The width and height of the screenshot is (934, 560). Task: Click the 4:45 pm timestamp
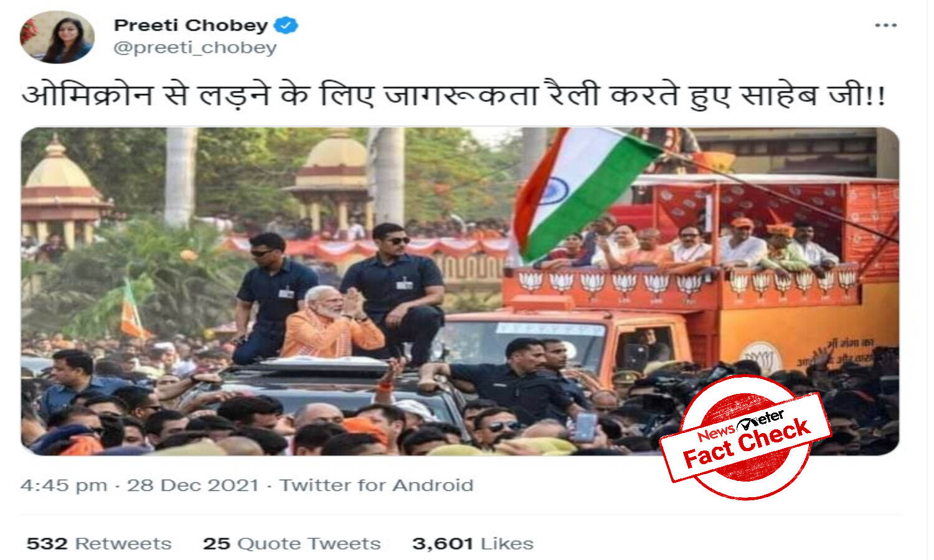64,485
